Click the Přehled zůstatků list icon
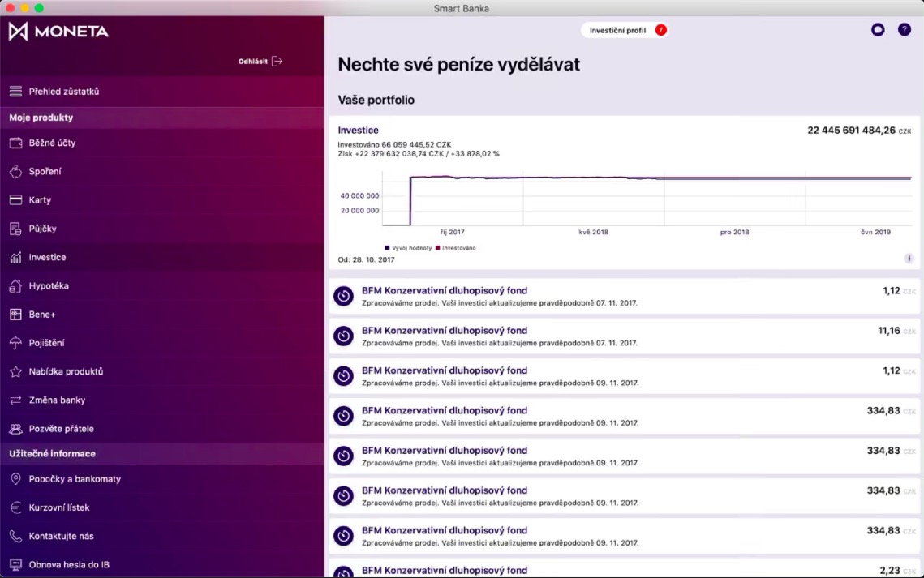Screen dimensions: 924x578 16,92
